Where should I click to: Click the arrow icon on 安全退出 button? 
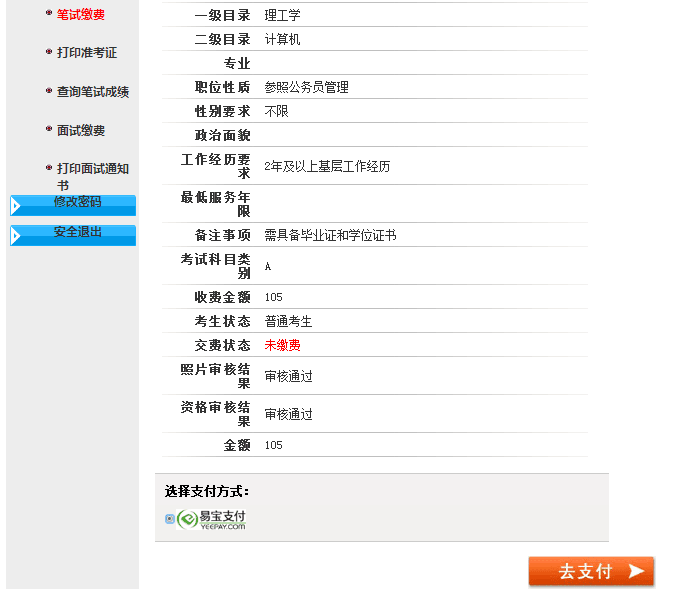(x=16, y=236)
